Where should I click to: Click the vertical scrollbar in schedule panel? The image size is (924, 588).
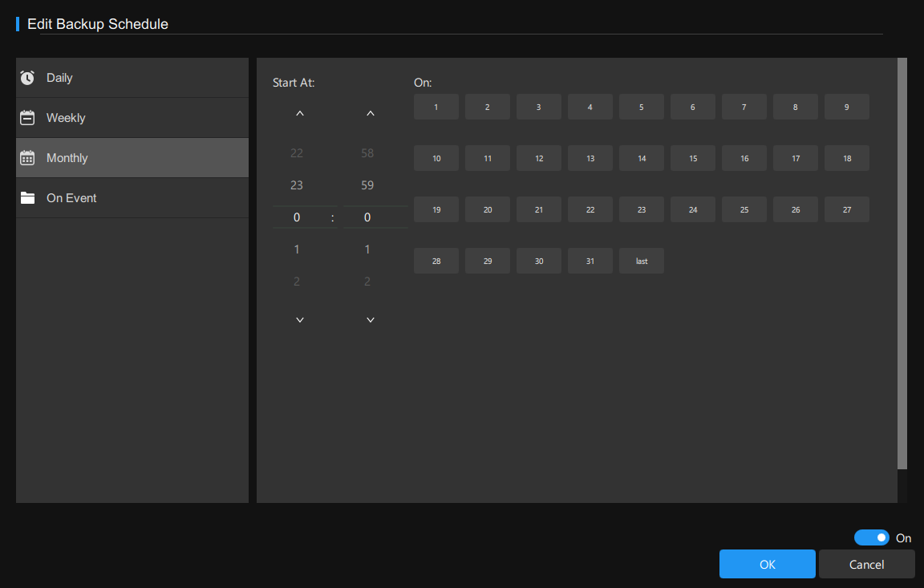point(902,263)
